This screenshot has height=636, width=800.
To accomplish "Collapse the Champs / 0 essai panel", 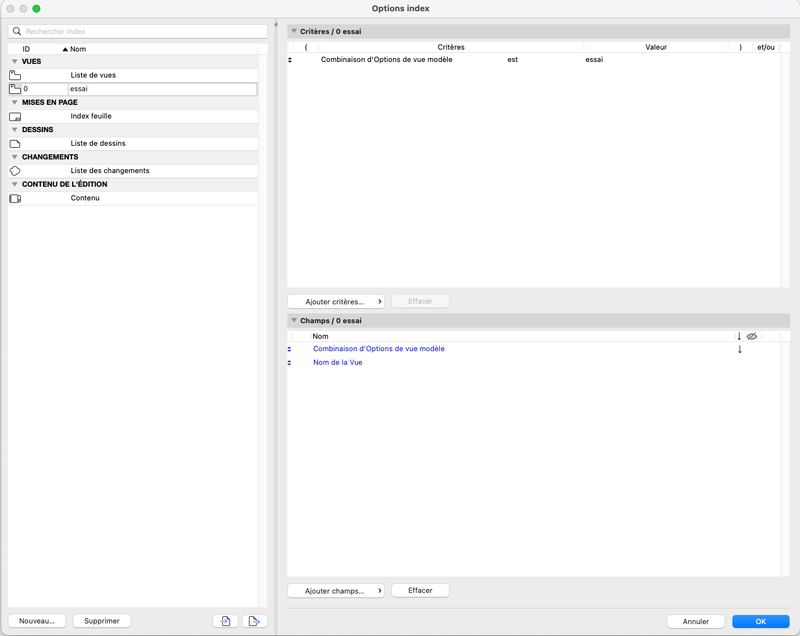I will [294, 320].
